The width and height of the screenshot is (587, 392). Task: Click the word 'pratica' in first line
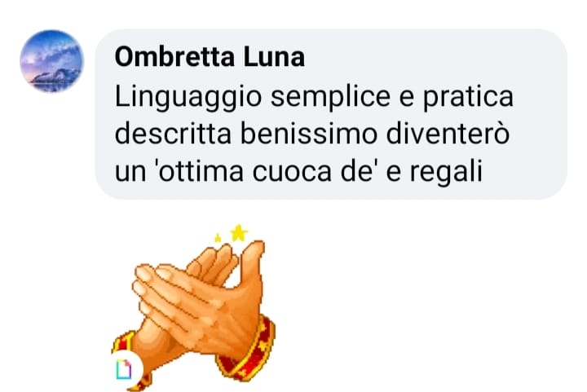pyautogui.click(x=468, y=98)
